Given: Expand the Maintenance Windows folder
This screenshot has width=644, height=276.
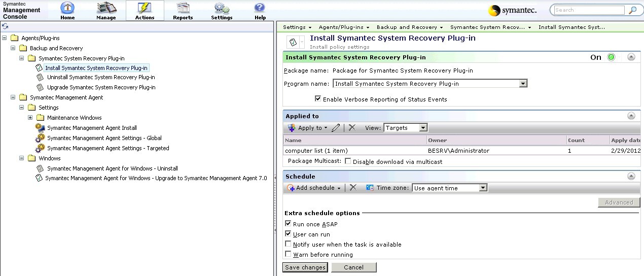Looking at the screenshot, I should point(30,118).
